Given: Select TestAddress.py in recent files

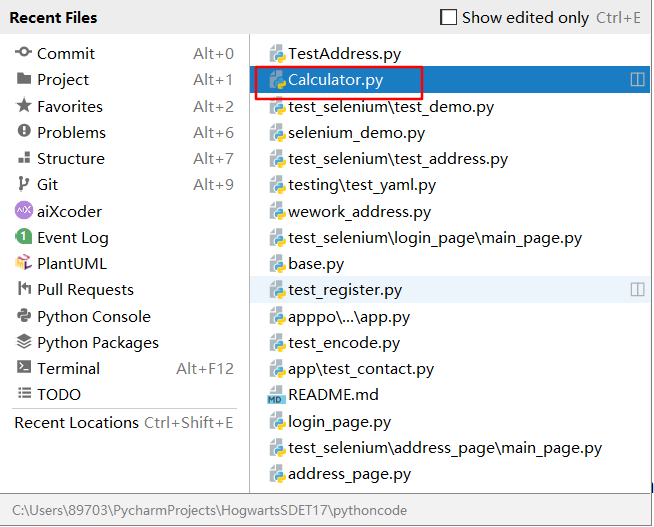Looking at the screenshot, I should tap(450, 54).
